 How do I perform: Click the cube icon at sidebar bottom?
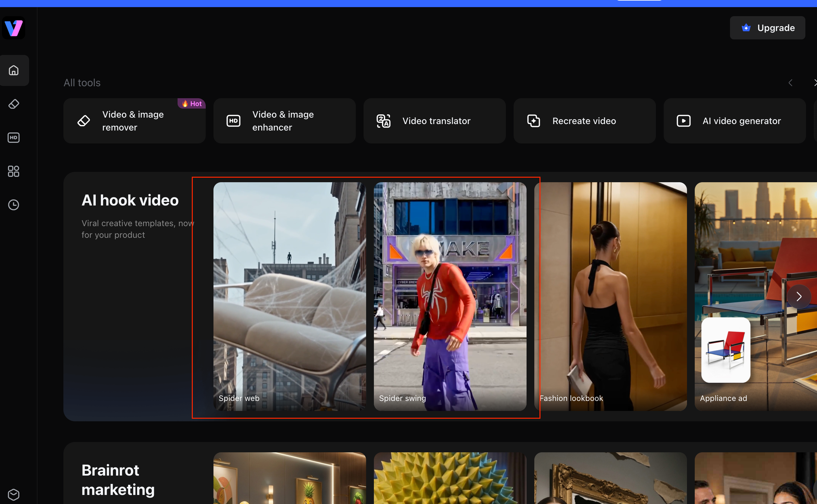(14, 495)
